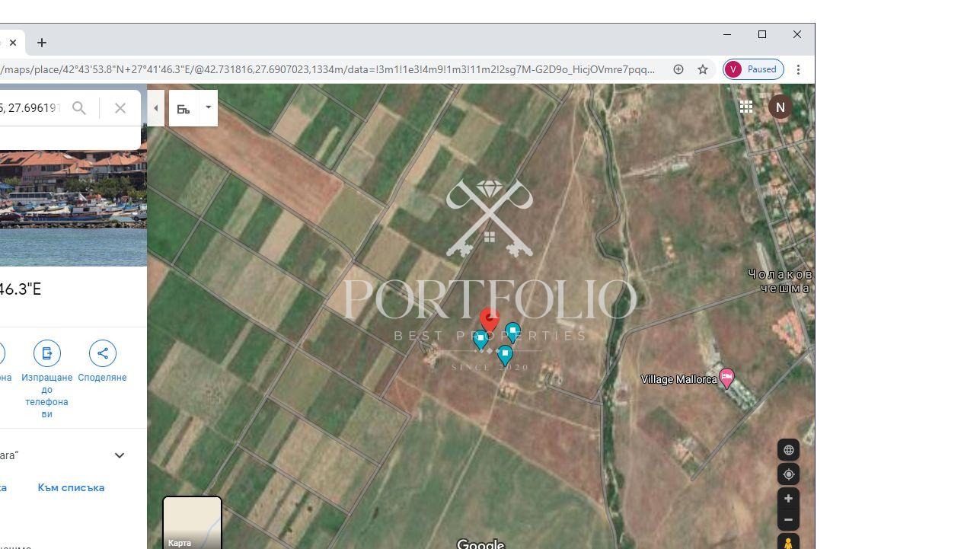980x549 pixels.
Task: Click the Бъ language input tool button
Action: point(184,109)
